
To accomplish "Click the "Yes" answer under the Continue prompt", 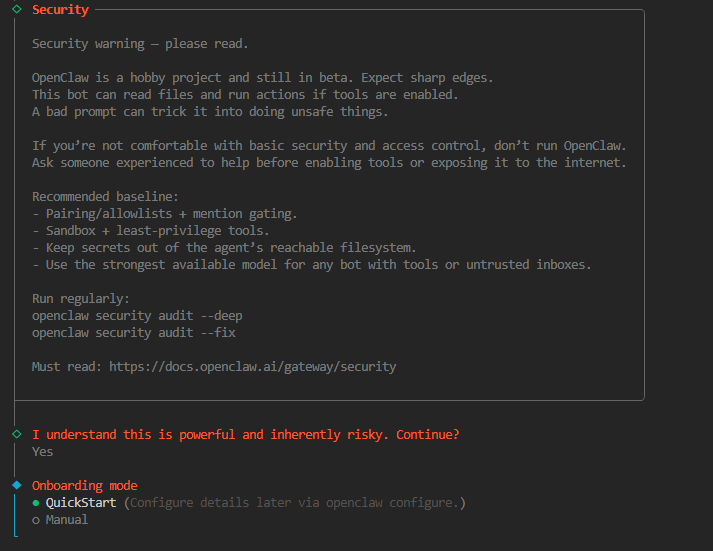I will click(x=43, y=451).
